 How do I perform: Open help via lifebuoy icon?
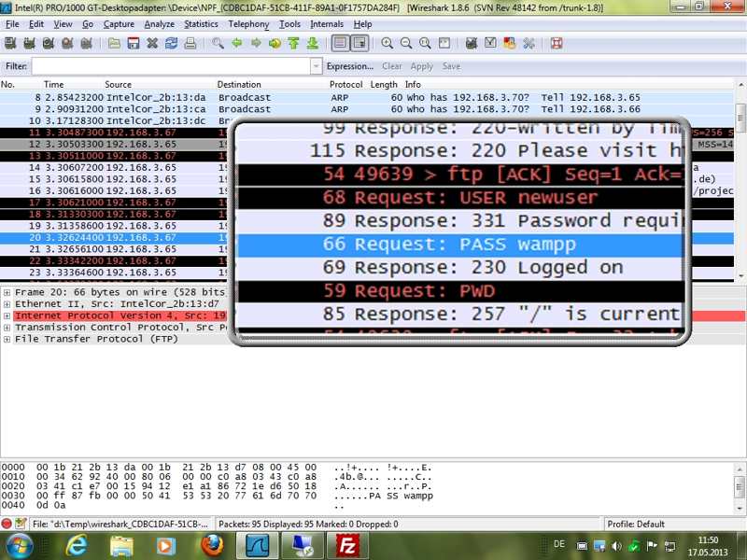557,44
